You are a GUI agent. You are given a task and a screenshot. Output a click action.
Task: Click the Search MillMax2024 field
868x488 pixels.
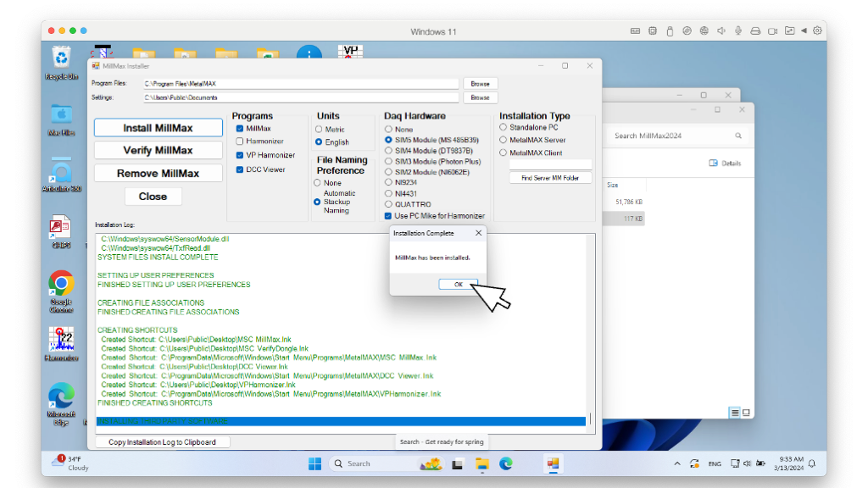[678, 136]
